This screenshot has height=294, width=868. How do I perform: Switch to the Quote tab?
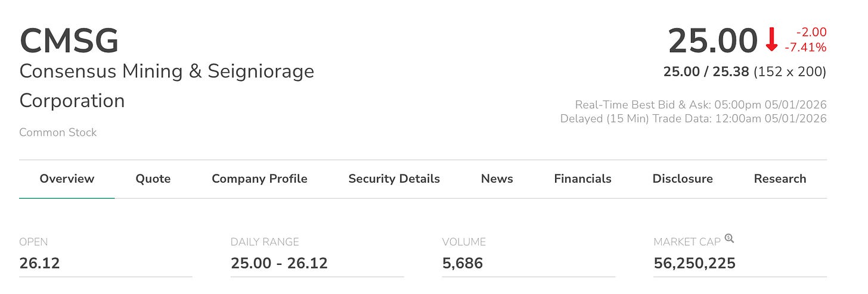point(153,179)
